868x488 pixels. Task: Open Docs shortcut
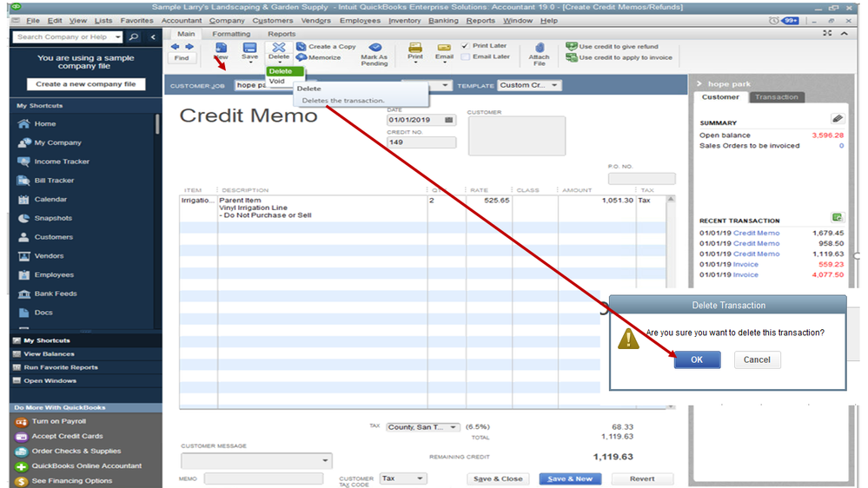pos(43,312)
